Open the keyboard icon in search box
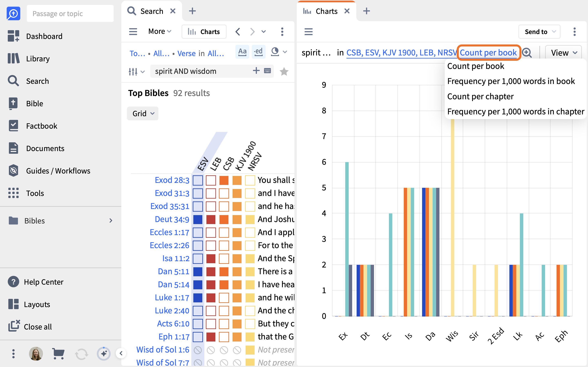The image size is (588, 367). pyautogui.click(x=267, y=71)
